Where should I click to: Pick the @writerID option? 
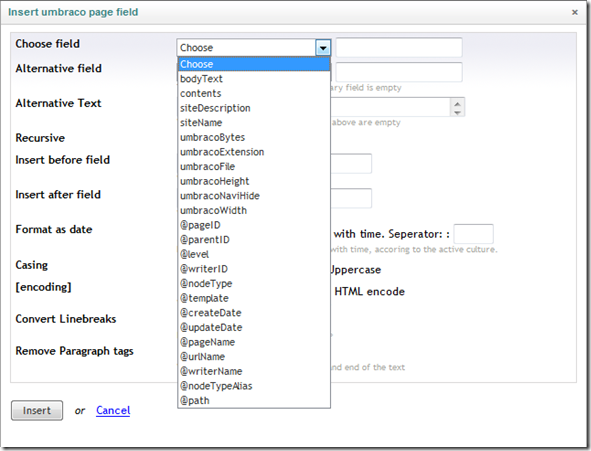(254, 269)
